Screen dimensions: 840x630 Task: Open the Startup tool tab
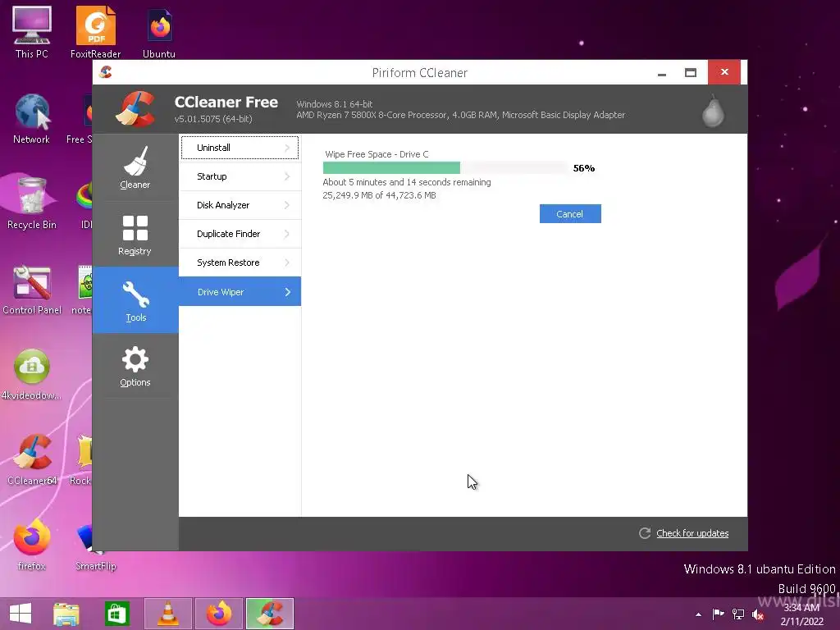(x=240, y=176)
